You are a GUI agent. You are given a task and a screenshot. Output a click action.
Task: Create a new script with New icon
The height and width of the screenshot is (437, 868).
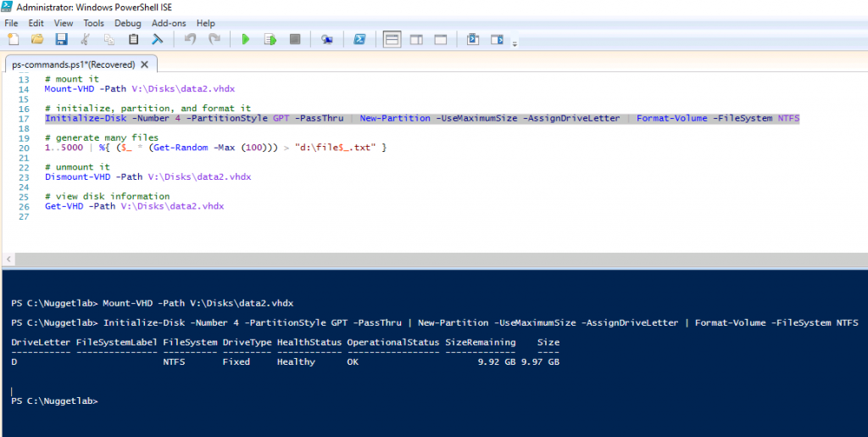pos(12,39)
